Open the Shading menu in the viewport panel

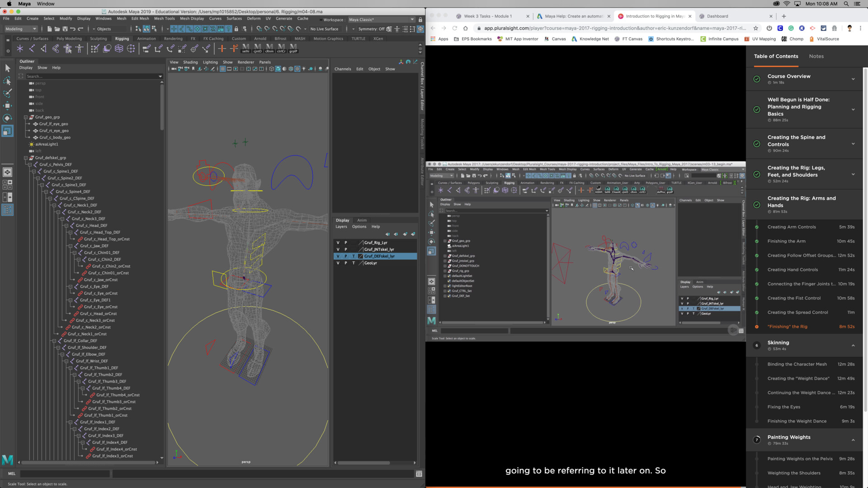pos(190,62)
